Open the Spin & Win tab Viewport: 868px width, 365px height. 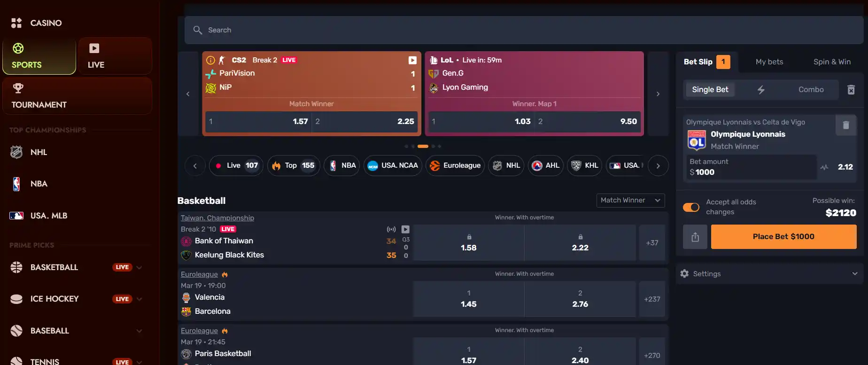[832, 62]
